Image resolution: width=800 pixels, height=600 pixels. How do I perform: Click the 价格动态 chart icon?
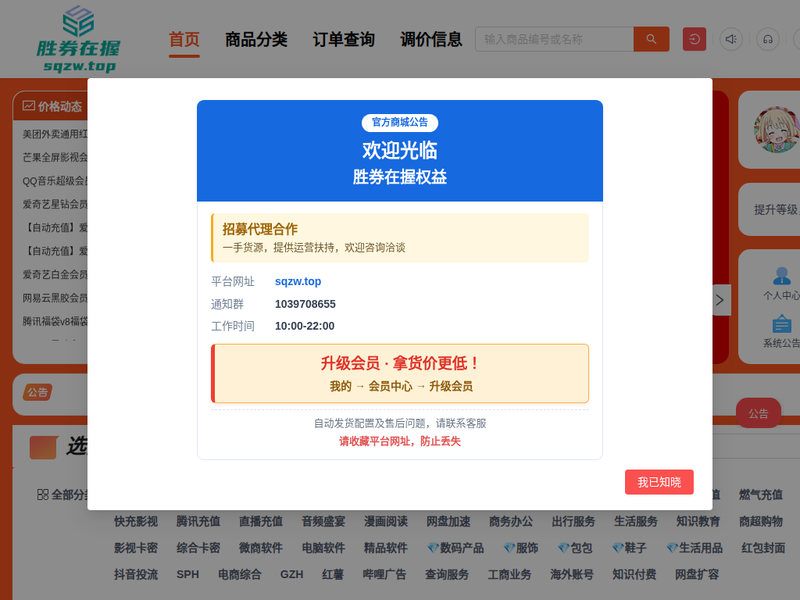tap(29, 106)
